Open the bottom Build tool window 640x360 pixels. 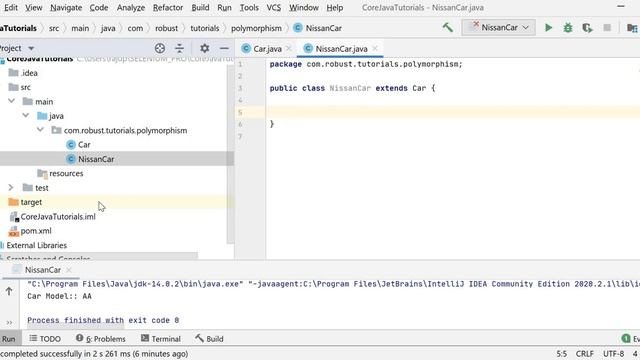click(209, 339)
